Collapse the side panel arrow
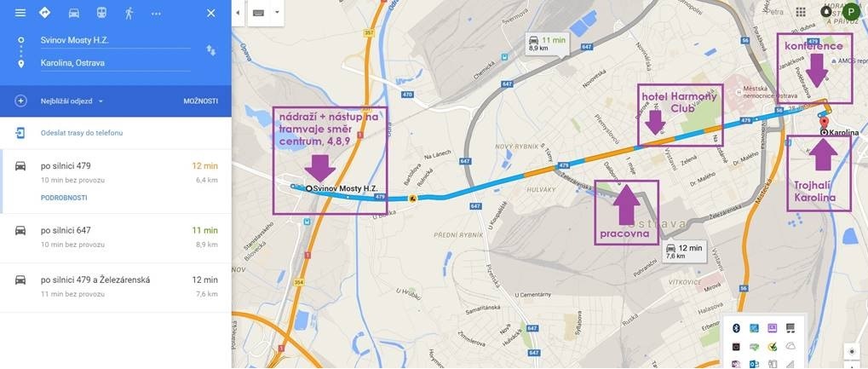868x369 pixels. click(x=238, y=12)
